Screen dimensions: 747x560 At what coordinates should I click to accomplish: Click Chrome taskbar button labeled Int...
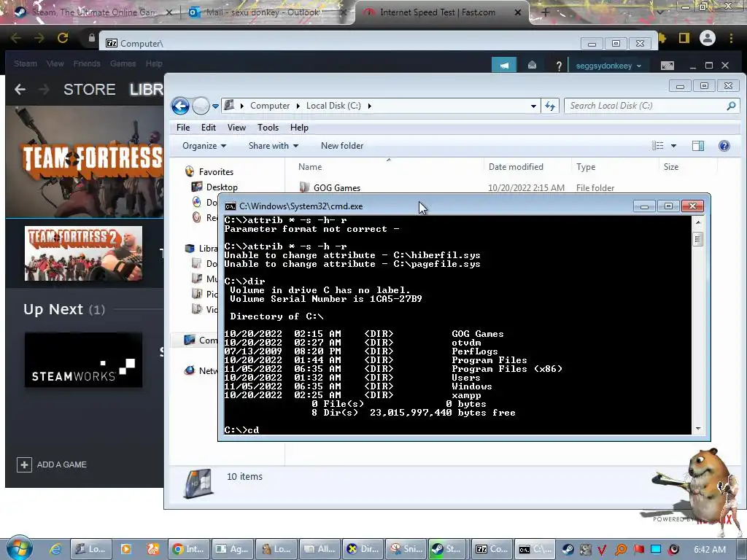tap(188, 549)
